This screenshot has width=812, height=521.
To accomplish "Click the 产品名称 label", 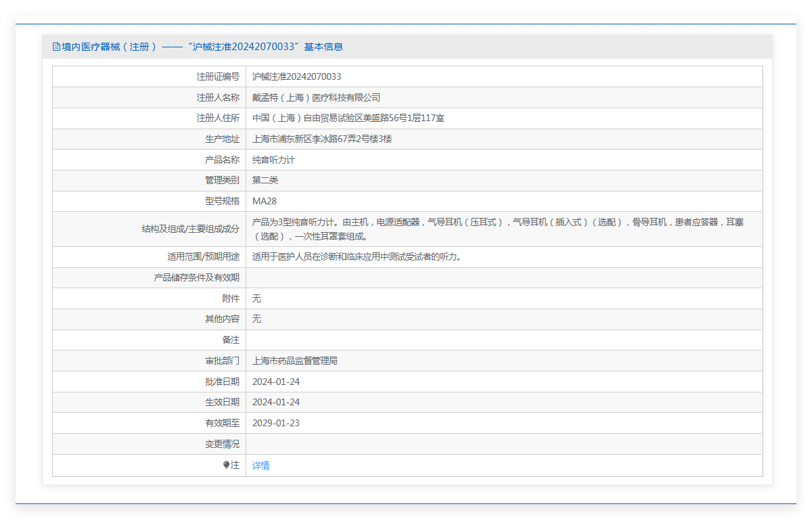I will [x=222, y=160].
